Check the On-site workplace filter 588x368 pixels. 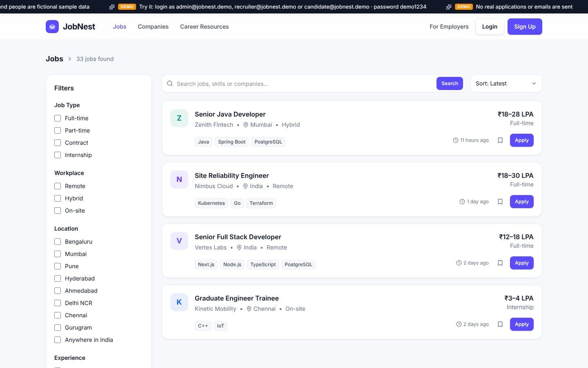(x=58, y=211)
